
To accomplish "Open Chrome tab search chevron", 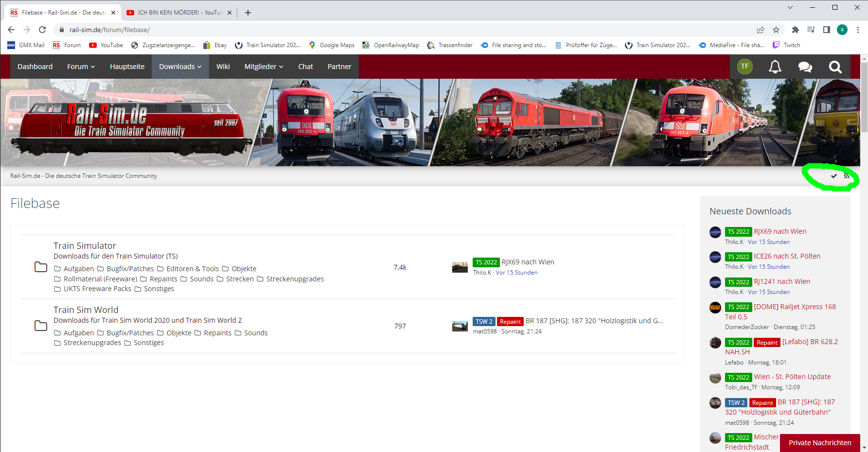I will (790, 7).
